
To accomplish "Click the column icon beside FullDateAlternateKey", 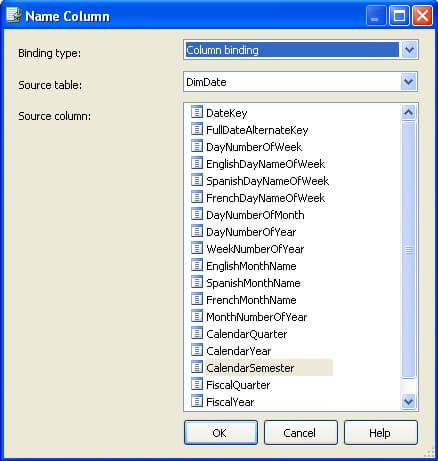I will point(197,129).
